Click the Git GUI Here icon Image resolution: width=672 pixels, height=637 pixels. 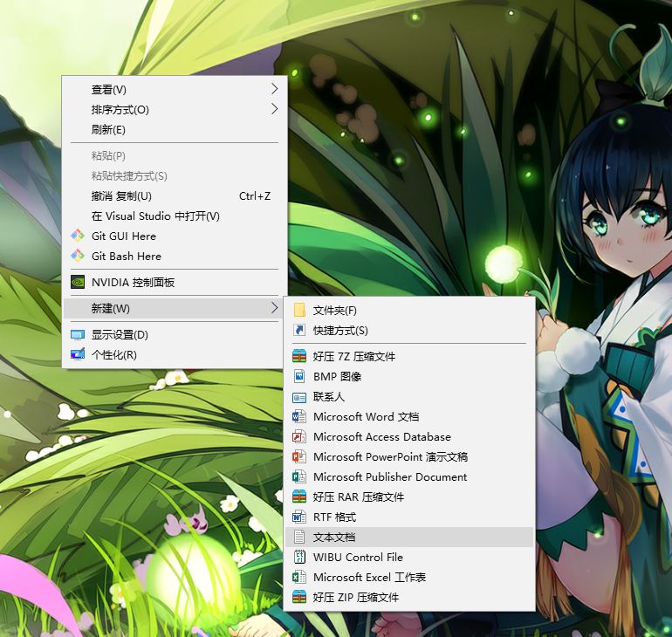coord(78,236)
